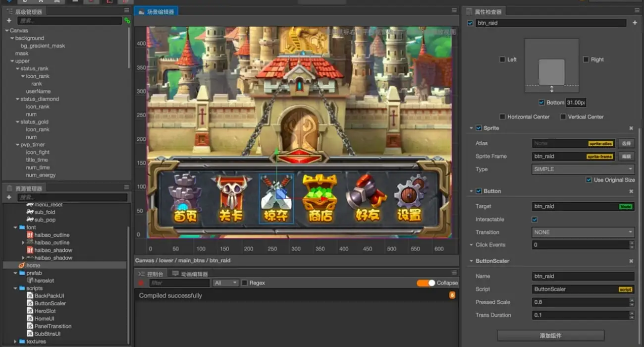Switch to the 控制台 console tab
644x347 pixels.
[151, 274]
